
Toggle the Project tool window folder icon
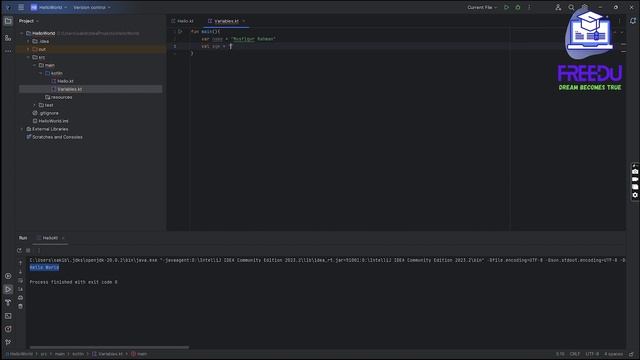[8, 21]
